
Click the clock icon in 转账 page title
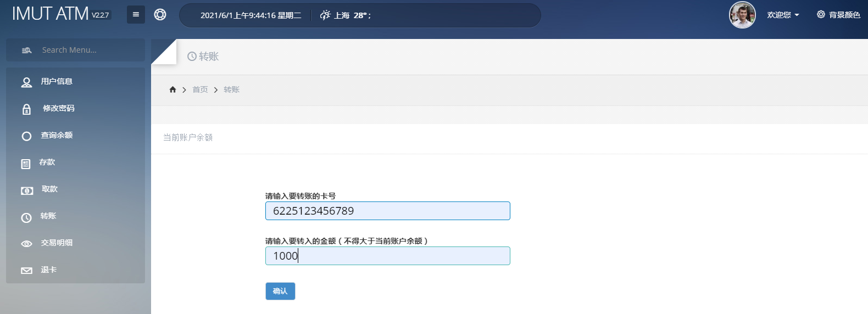pyautogui.click(x=192, y=56)
